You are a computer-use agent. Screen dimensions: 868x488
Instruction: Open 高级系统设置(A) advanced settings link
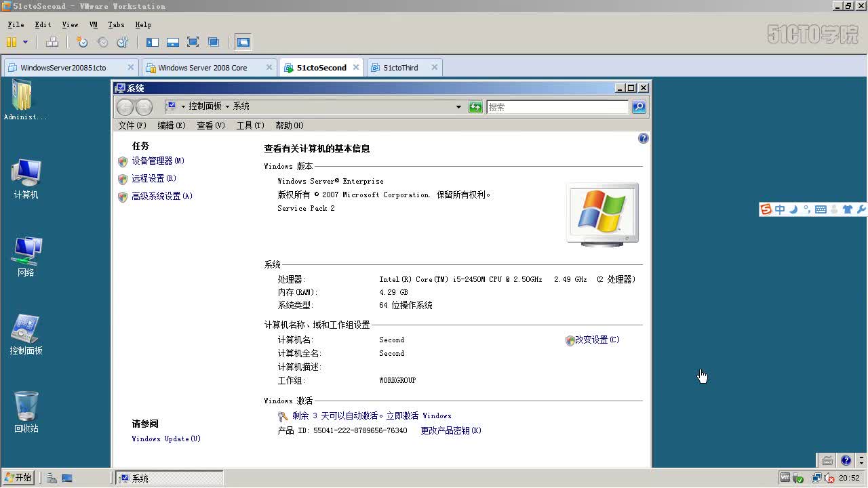tap(162, 197)
